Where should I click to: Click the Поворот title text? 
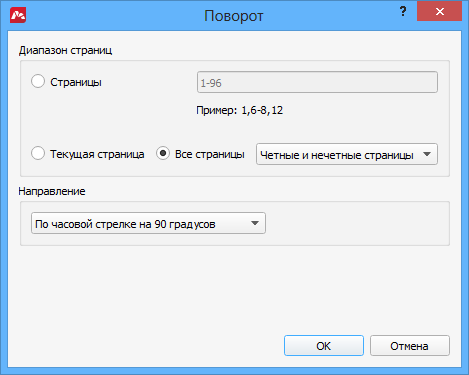coord(234,16)
